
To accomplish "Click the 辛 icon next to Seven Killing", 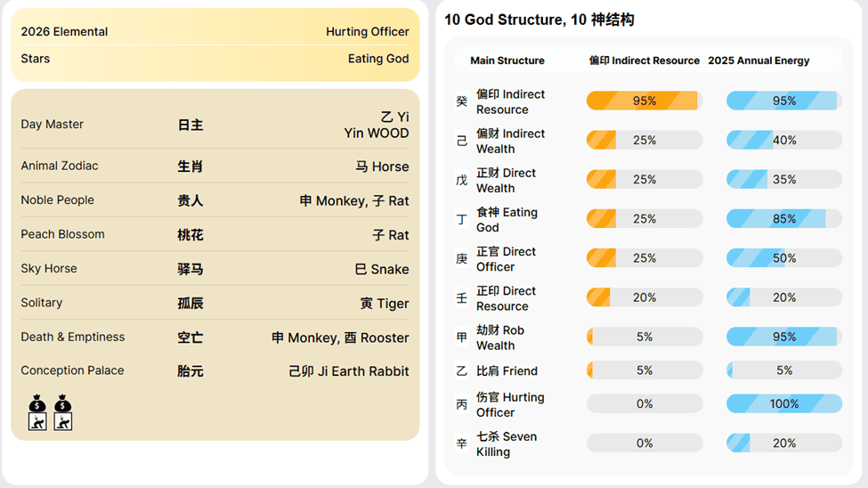I will 461,443.
